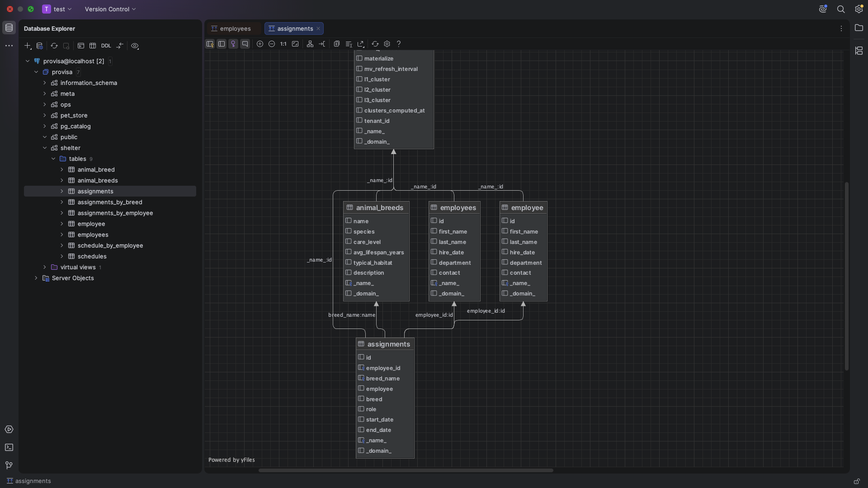
Task: Open the editor tabs options menu
Action: click(x=841, y=28)
